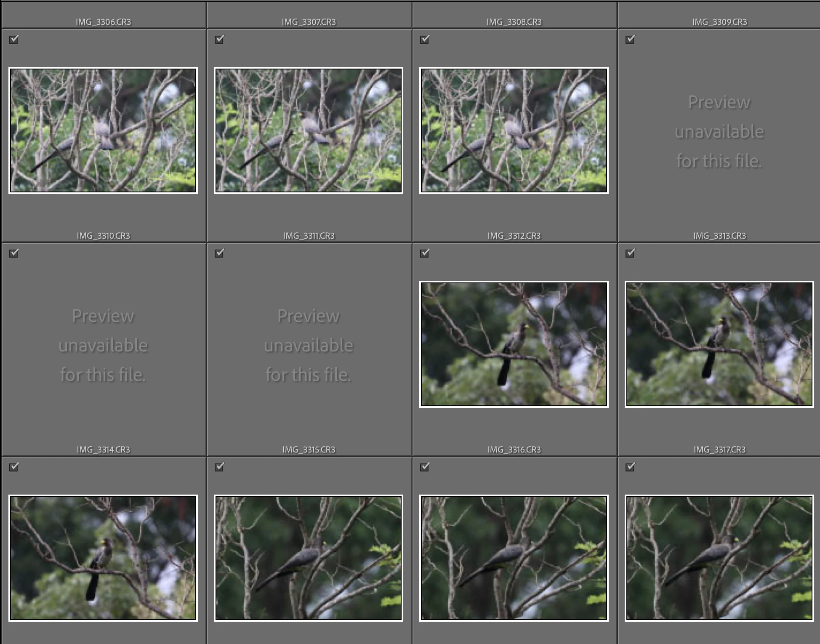Select the IMG_3310.CR3 two-birds thumbnail
The image size is (820, 644).
click(x=103, y=130)
